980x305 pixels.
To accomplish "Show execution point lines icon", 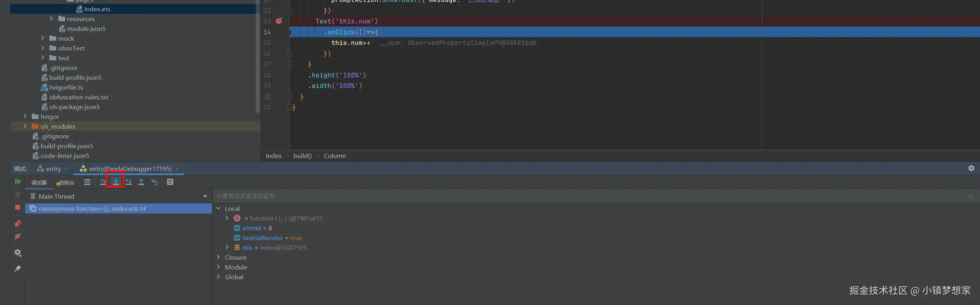I will tap(87, 182).
